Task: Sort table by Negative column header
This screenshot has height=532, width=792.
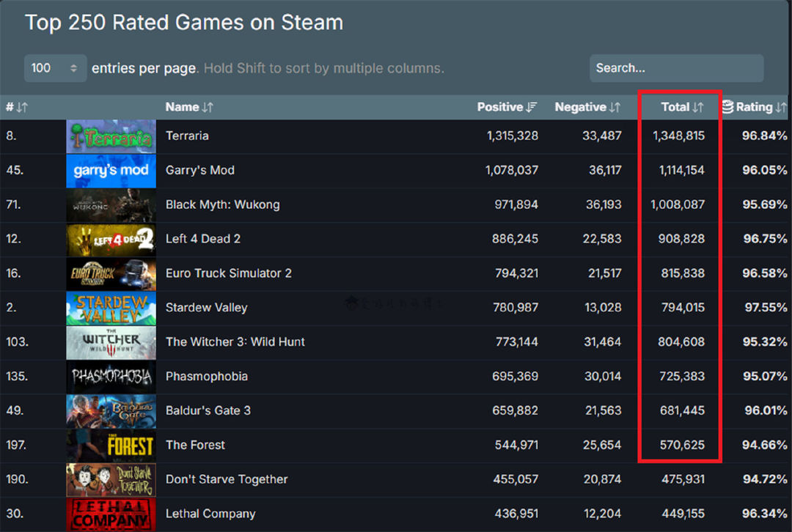Action: click(587, 107)
